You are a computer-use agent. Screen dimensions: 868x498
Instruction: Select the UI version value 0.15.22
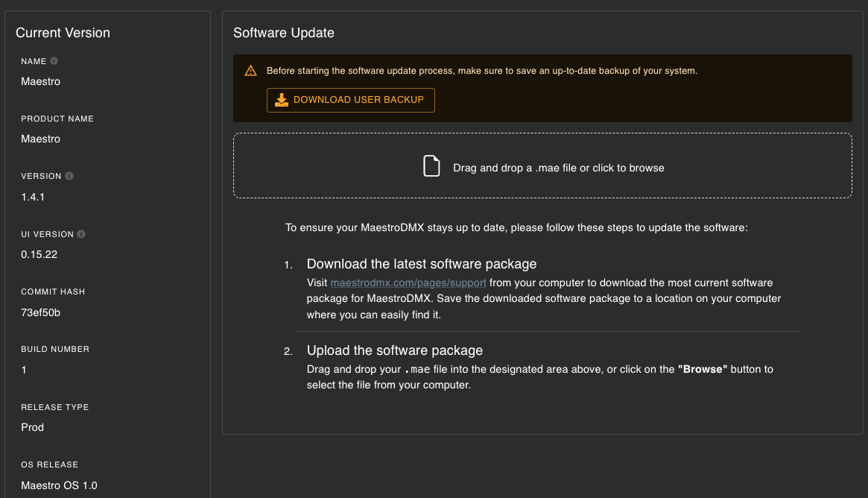click(x=39, y=254)
